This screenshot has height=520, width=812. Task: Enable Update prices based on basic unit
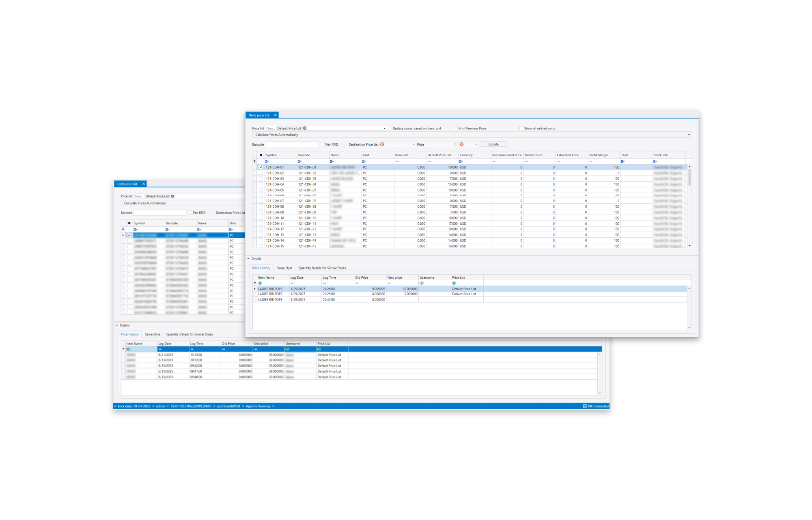pos(390,128)
